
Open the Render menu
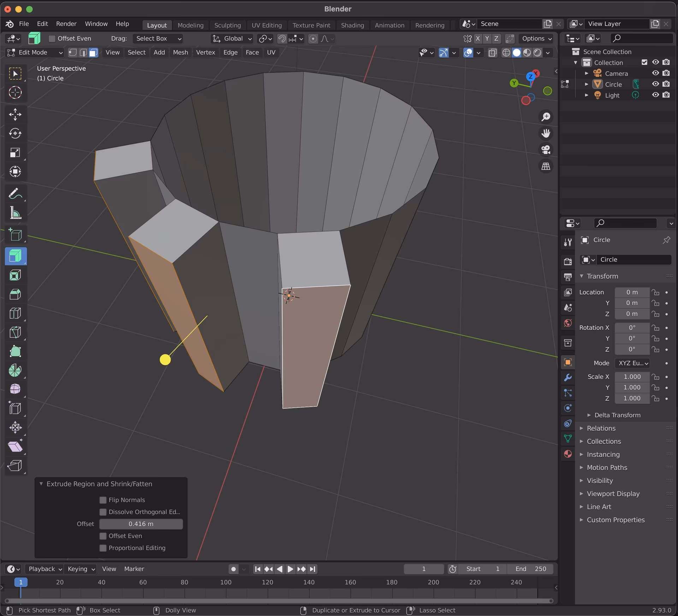[x=66, y=24]
